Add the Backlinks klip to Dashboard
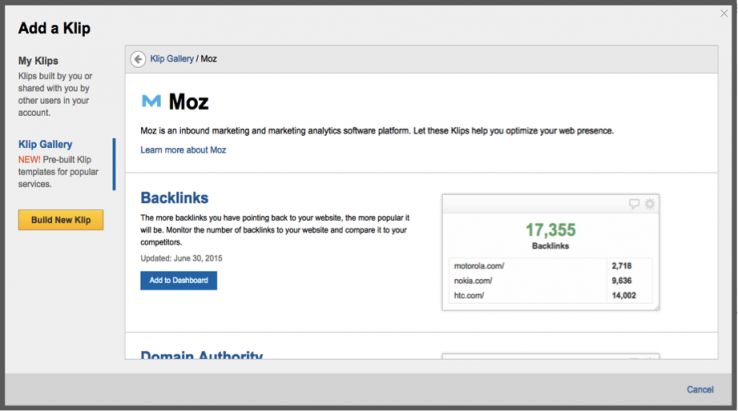 click(x=178, y=280)
